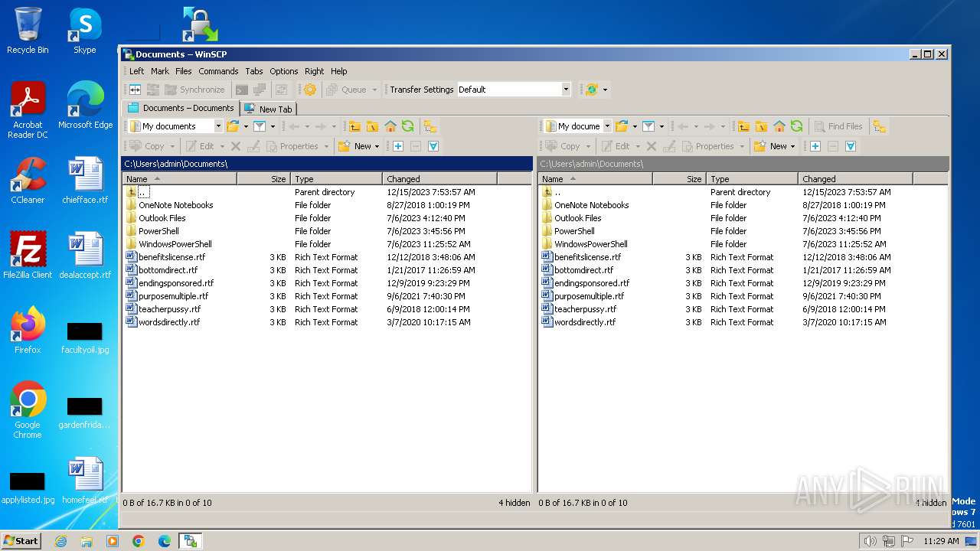Go to root directory in left panel
Viewport: 980px width, 551px height.
coord(372,126)
